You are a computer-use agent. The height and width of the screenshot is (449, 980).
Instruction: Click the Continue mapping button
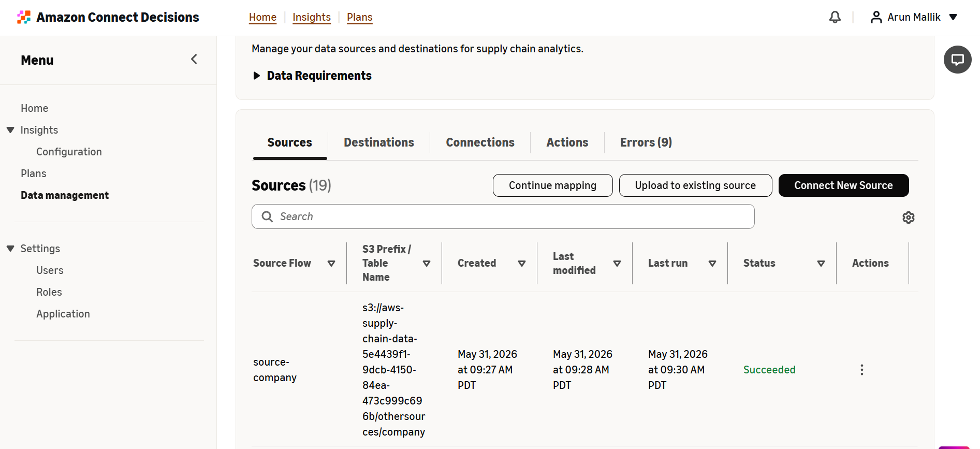click(553, 185)
